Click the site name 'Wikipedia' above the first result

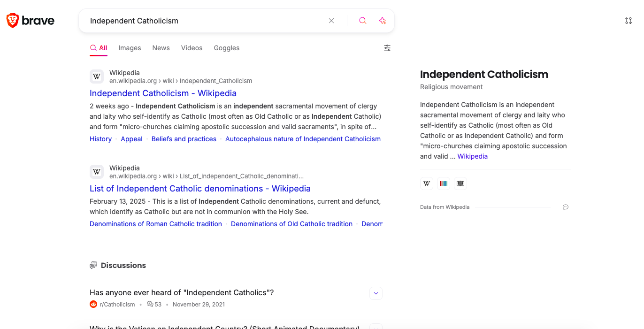(124, 73)
